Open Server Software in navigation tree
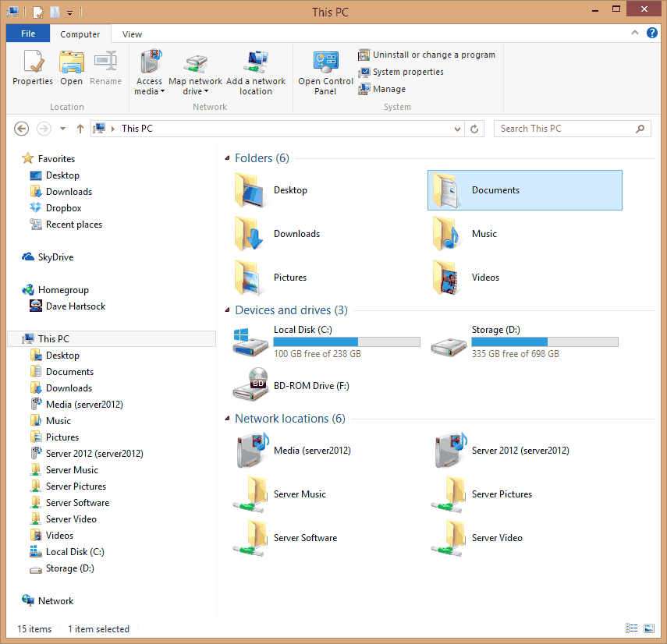The height and width of the screenshot is (644, 667). 77,503
